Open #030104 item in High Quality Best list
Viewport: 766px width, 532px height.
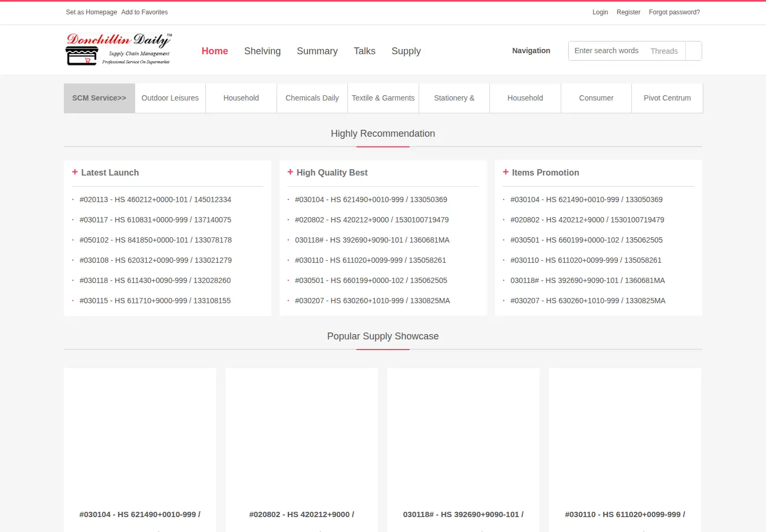pyautogui.click(x=371, y=199)
